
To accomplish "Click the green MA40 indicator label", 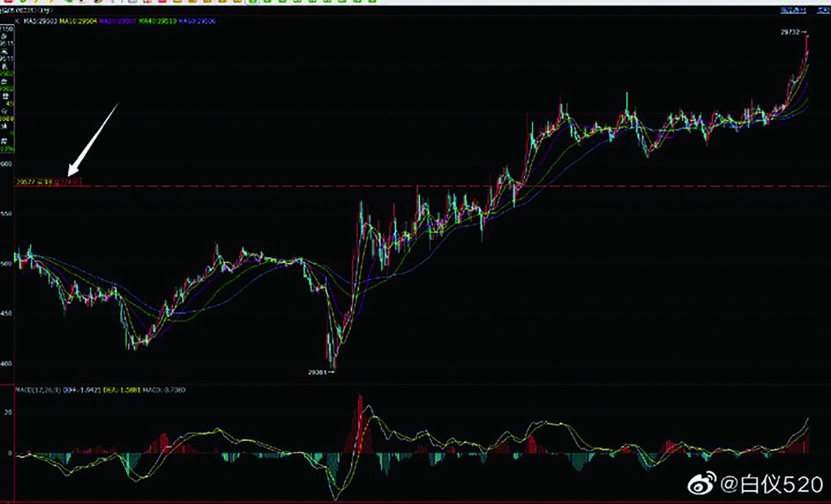I will 157,21.
